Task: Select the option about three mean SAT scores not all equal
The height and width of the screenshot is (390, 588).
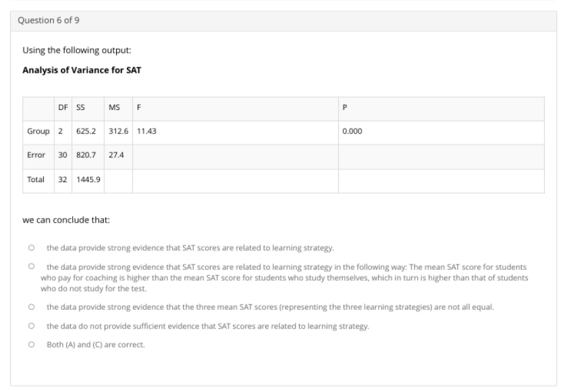Action: (32, 307)
